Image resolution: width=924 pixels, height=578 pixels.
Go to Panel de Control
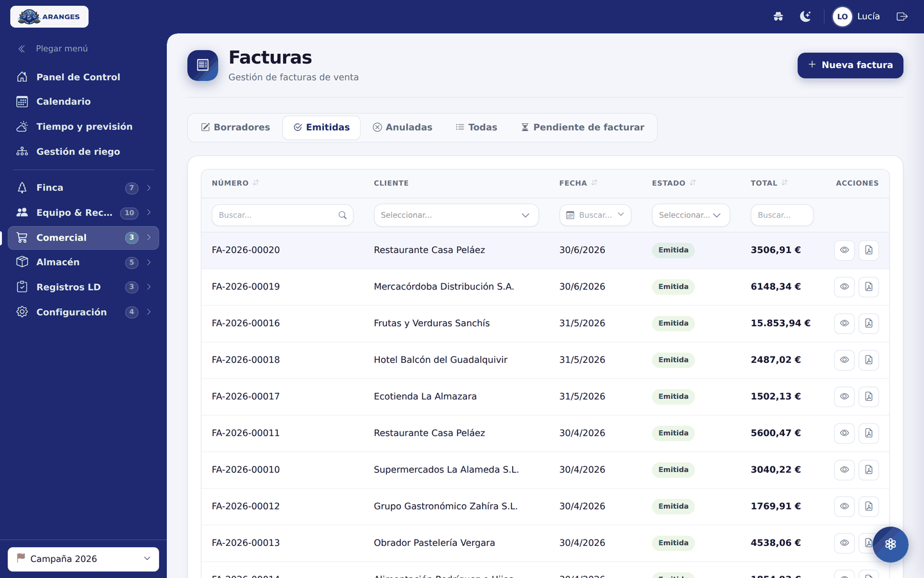(x=83, y=77)
